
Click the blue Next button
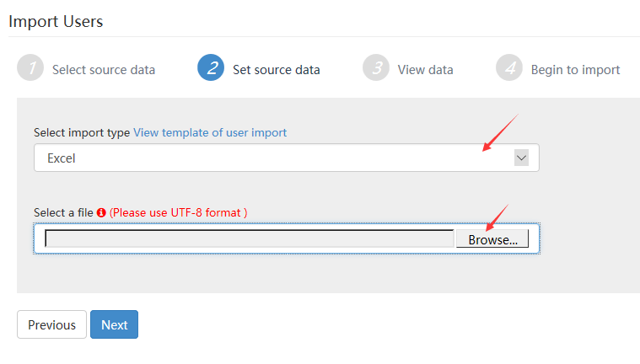(x=115, y=325)
